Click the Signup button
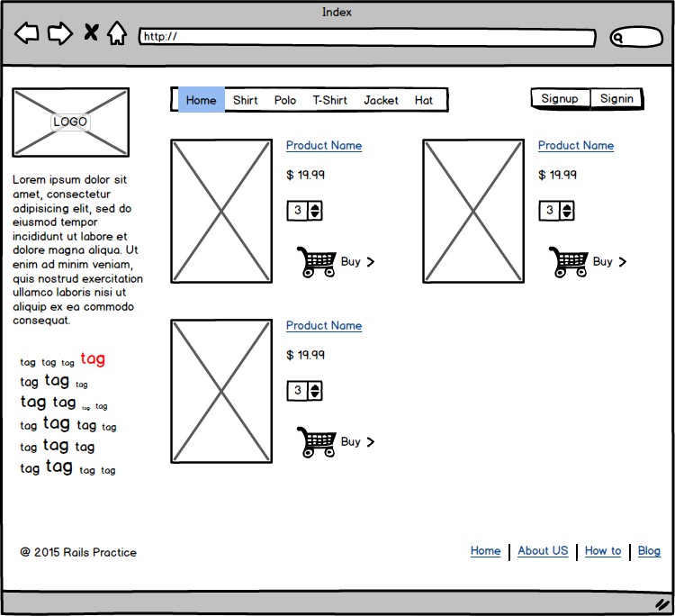Screen dimensions: 675x616 [560, 98]
